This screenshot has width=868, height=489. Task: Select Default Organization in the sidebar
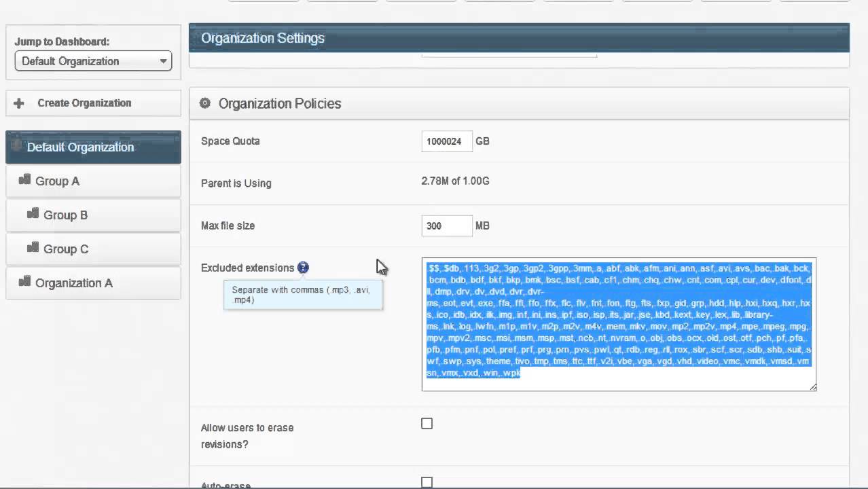[80, 147]
